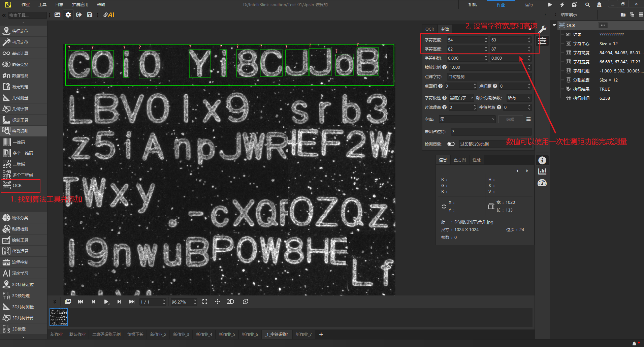This screenshot has height=347, width=644.
Task: Toggle the loop playback icon
Action: pyautogui.click(x=246, y=302)
